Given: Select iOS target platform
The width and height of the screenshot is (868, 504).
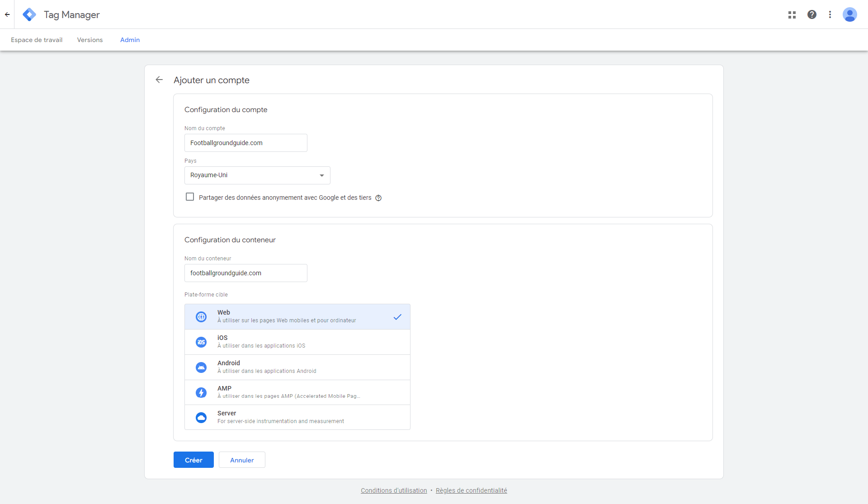Looking at the screenshot, I should 297,342.
